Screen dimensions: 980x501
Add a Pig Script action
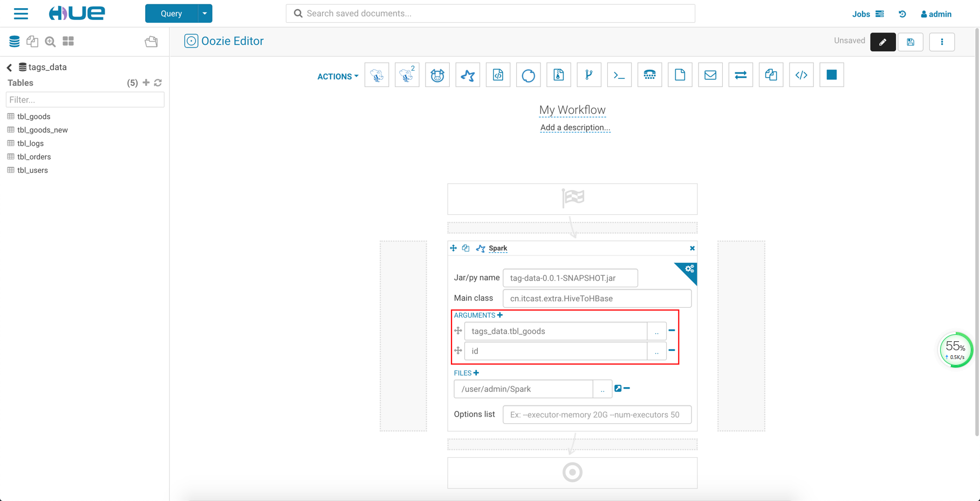tap(437, 75)
